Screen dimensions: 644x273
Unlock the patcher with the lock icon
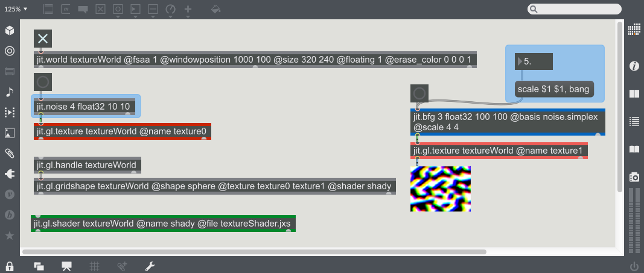(10, 266)
